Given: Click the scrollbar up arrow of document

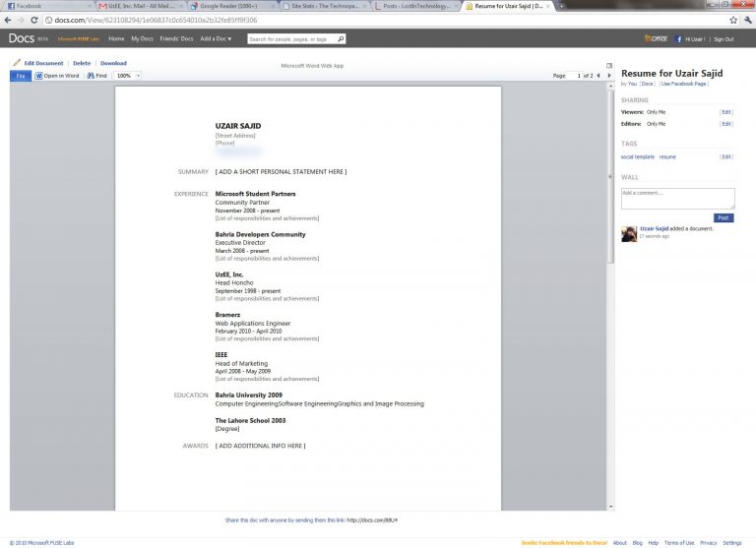Looking at the screenshot, I should (611, 87).
